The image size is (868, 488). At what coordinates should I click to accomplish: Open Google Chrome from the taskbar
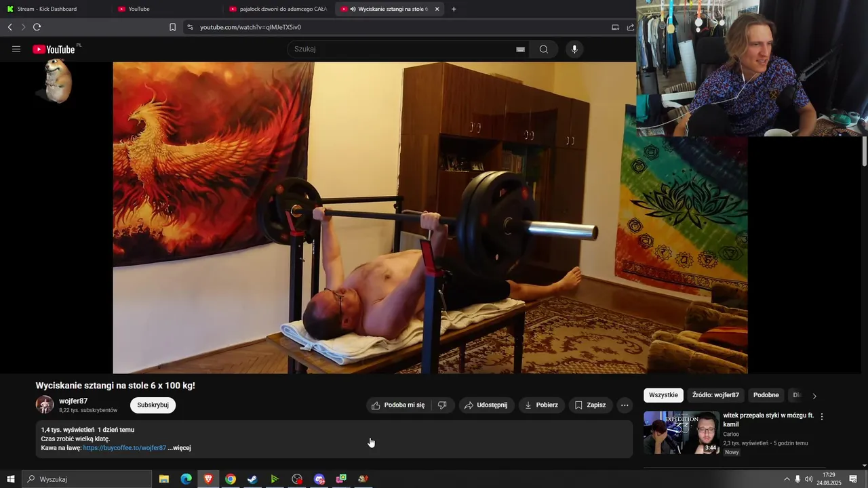(231, 479)
